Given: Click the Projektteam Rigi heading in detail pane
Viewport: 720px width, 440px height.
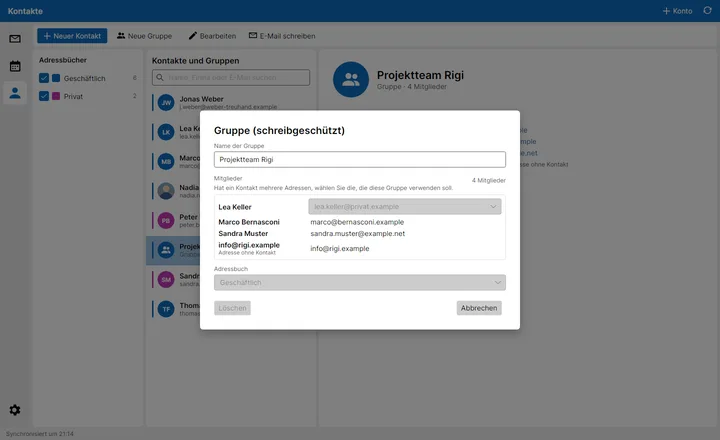Looking at the screenshot, I should point(420,75).
